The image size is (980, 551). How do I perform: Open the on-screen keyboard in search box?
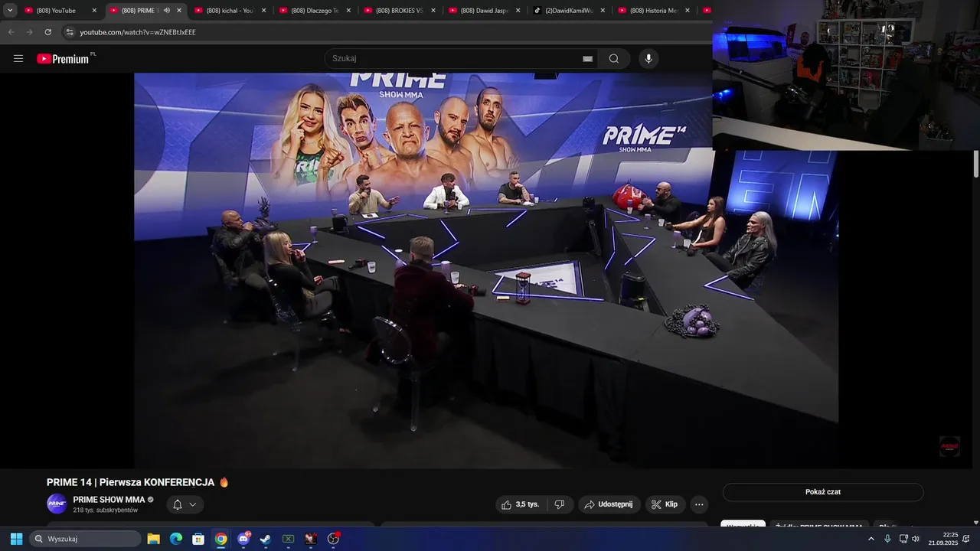click(x=587, y=59)
